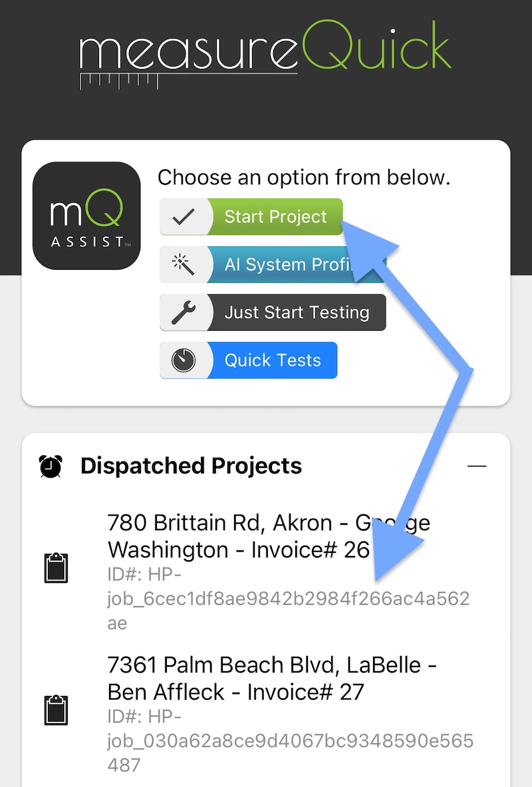Viewport: 532px width, 787px height.
Task: Select job ID ending 565487
Action: 291,741
